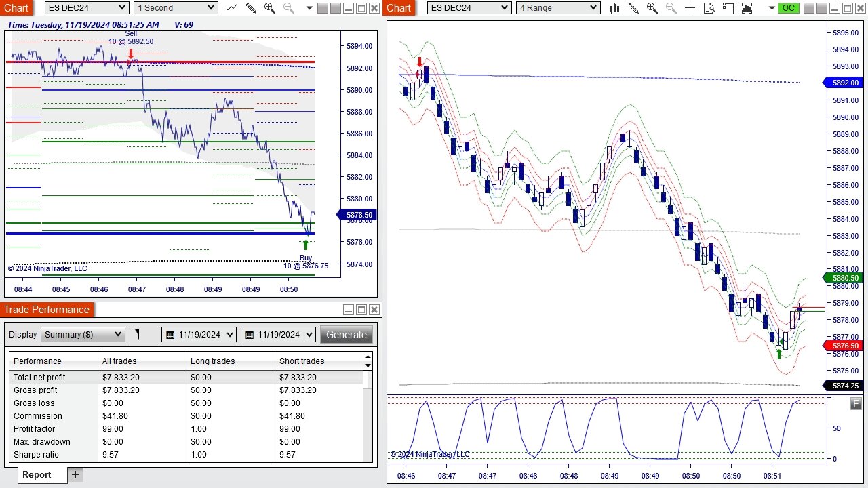Click the first link square in left chart
Image resolution: width=868 pixels, height=488 pixels.
click(x=323, y=8)
